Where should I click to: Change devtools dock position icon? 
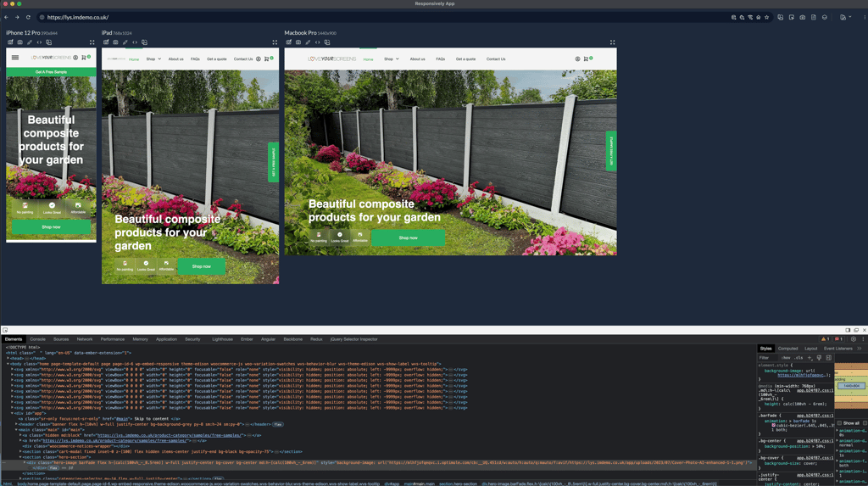pyautogui.click(x=848, y=330)
